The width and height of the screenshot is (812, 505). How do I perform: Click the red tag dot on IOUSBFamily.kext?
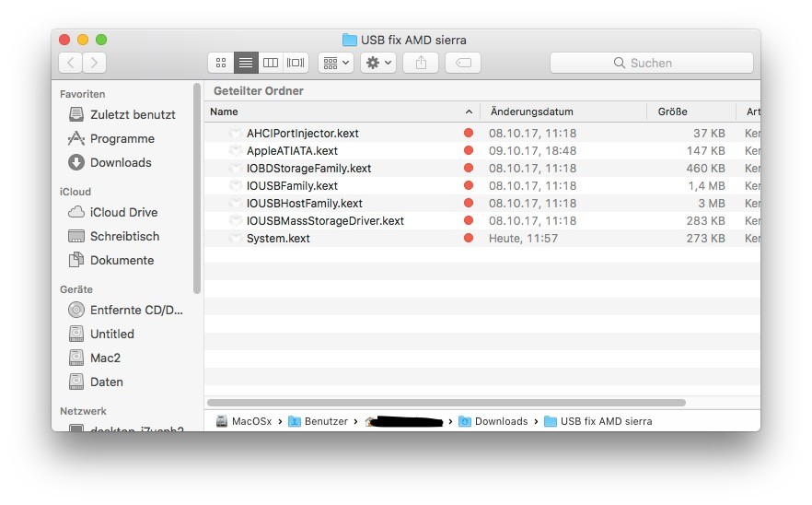[x=469, y=185]
